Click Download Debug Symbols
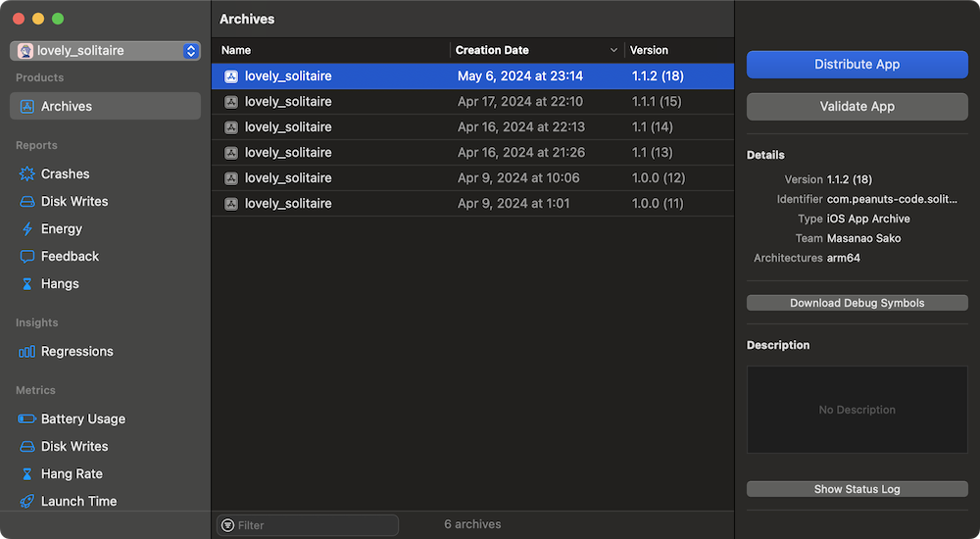 click(x=857, y=303)
